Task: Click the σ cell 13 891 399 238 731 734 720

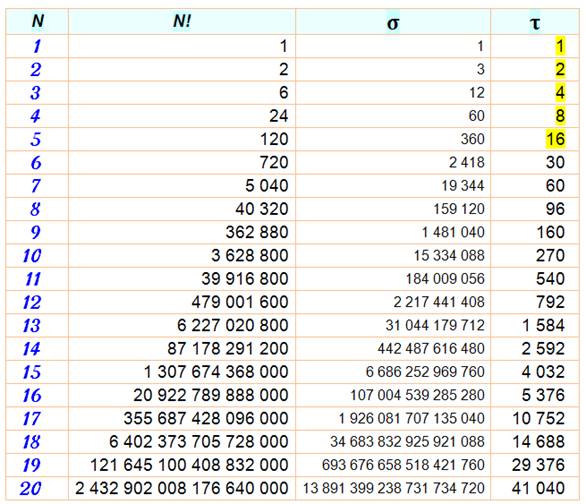Action: coord(394,488)
